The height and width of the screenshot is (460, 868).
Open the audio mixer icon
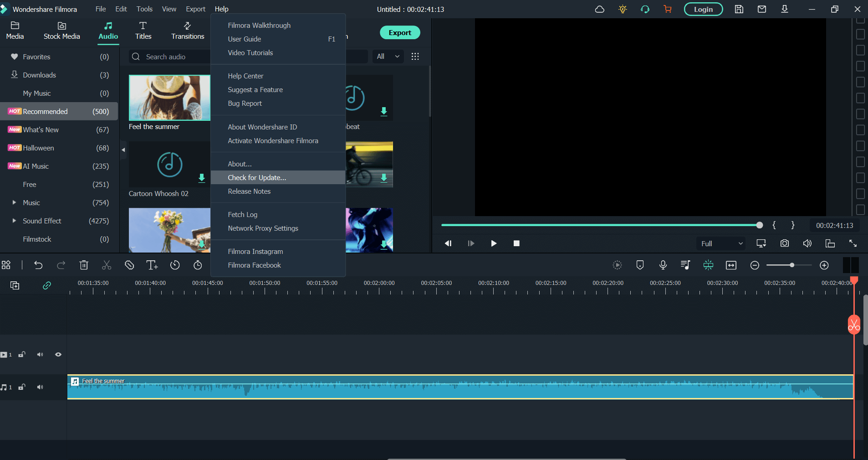(x=685, y=265)
